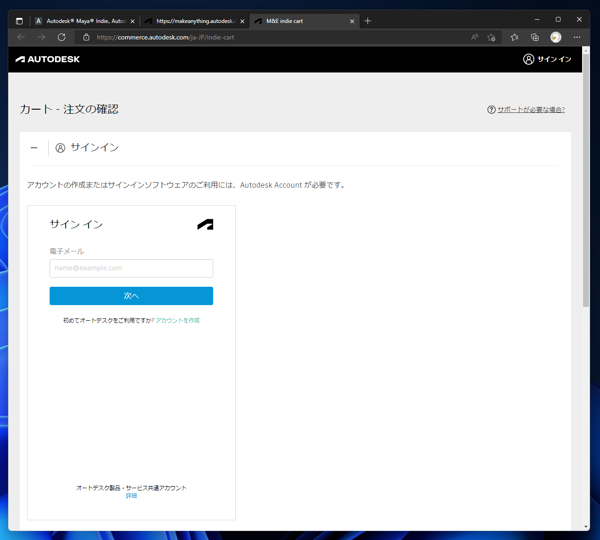Image resolution: width=600 pixels, height=540 pixels.
Task: Click the Autodesk logo in sign-in form
Action: (205, 225)
